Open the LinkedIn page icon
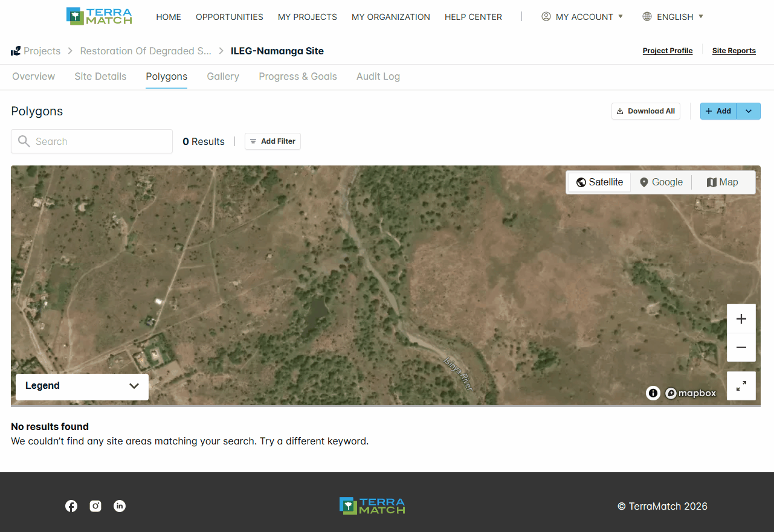 pyautogui.click(x=120, y=506)
